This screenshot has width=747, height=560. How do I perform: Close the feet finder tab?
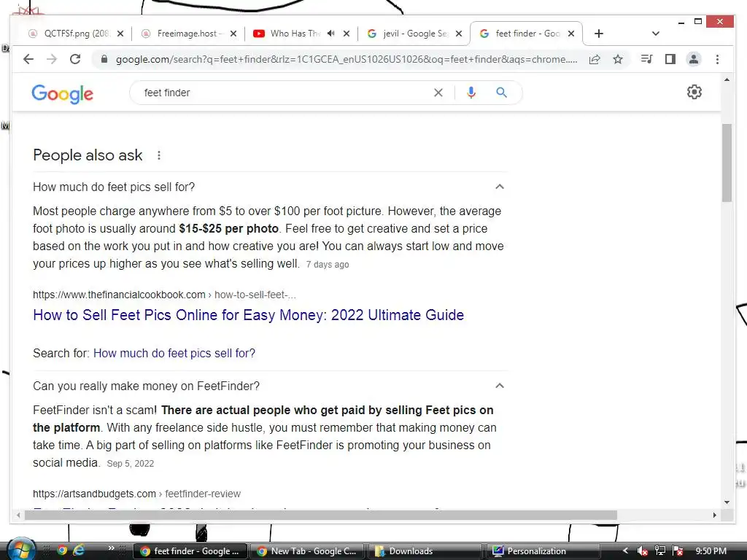570,34
